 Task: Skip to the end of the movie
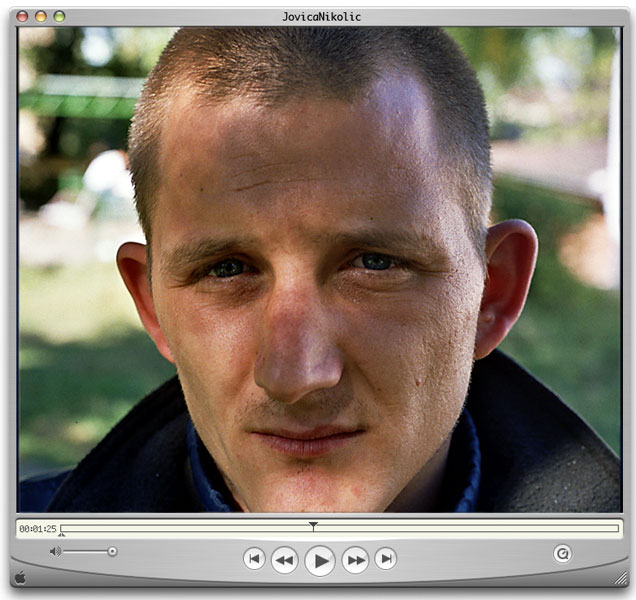coord(386,559)
